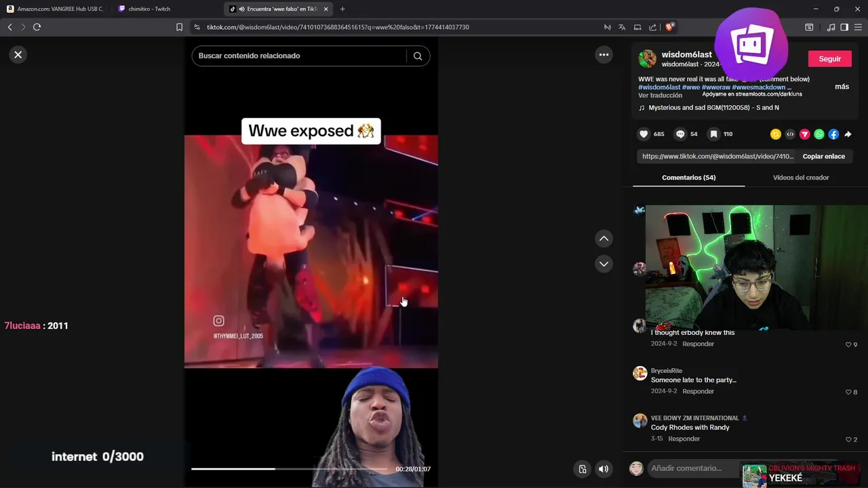Focus the 'Añadir comentario...' field
The height and width of the screenshot is (488, 868).
point(692,468)
